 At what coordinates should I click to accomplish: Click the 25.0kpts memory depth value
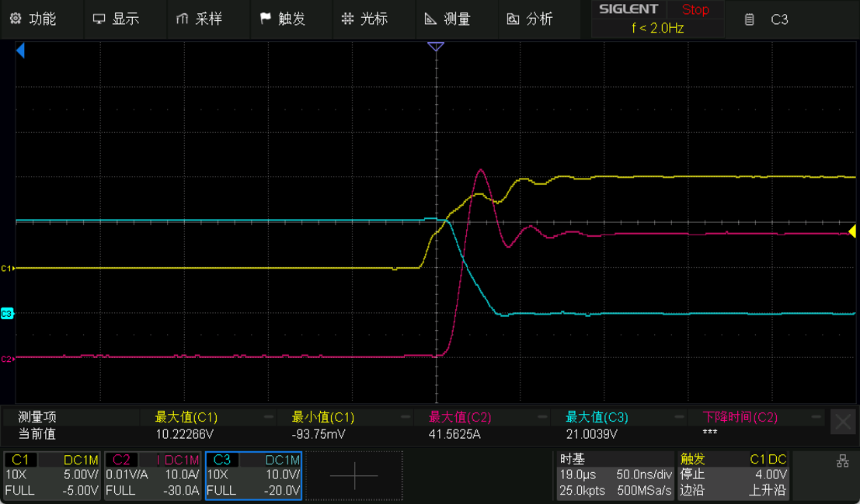[x=582, y=490]
